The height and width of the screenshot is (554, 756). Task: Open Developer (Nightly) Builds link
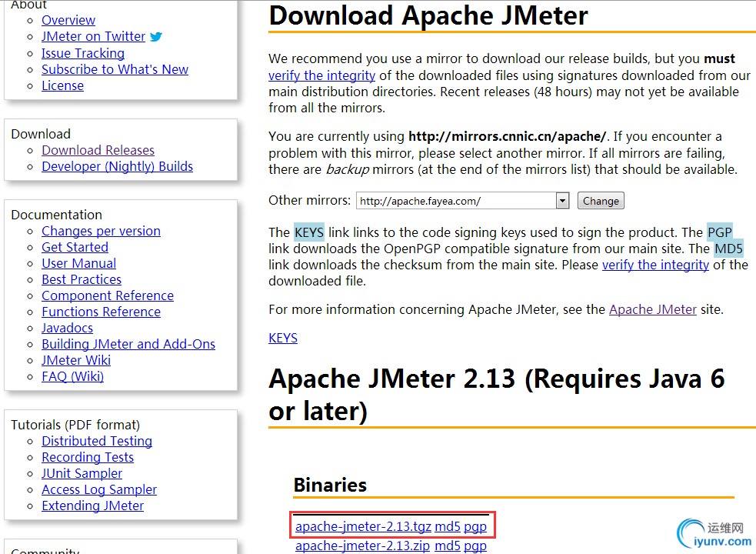click(117, 166)
